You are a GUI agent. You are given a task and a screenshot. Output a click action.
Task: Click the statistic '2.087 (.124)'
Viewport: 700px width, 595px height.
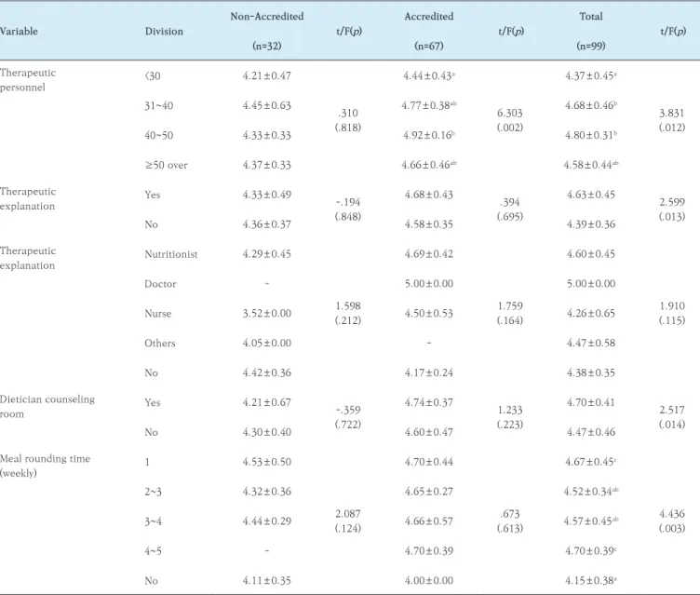tap(348, 521)
